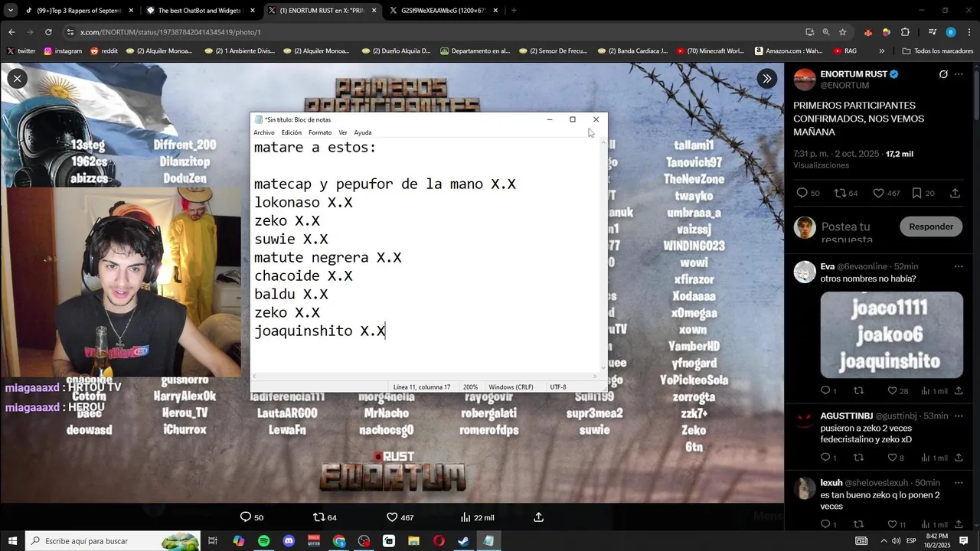The image size is (980, 551).
Task: Open the browser extensions puzzle icon
Action: pos(905,32)
